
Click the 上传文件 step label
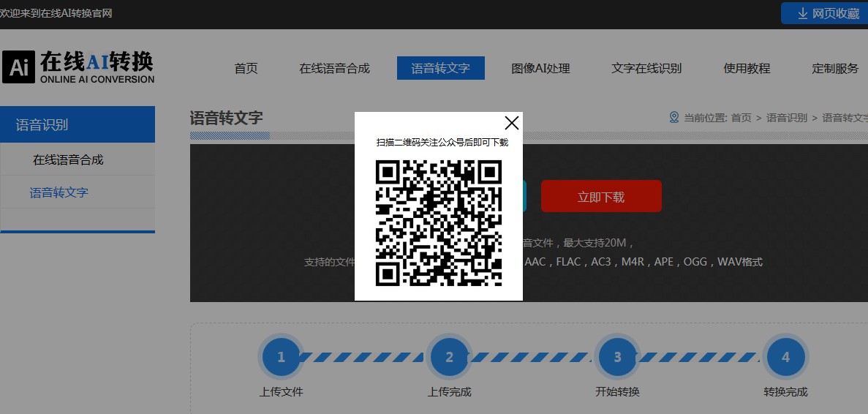pyautogui.click(x=282, y=392)
